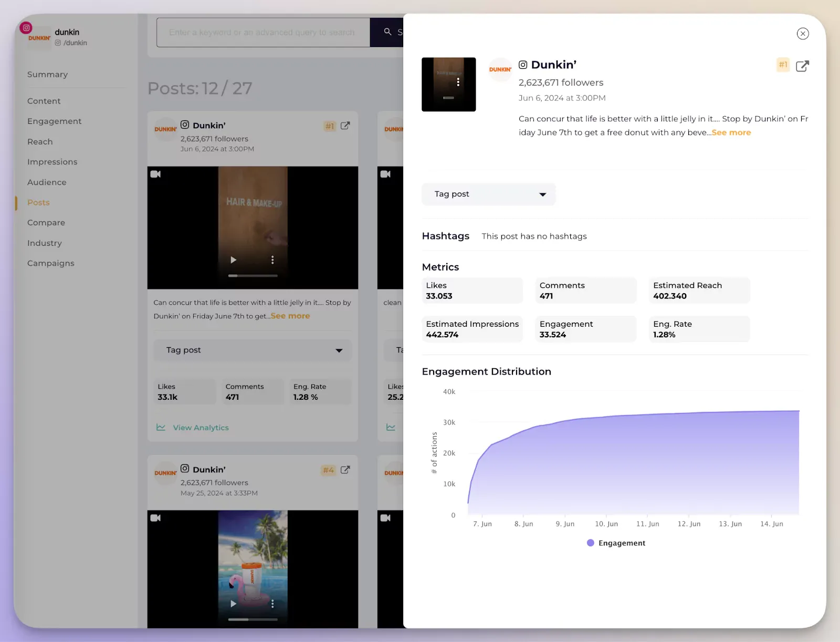Click #4 badge on May 25 post
Viewport: 840px width, 642px height.
click(x=329, y=470)
